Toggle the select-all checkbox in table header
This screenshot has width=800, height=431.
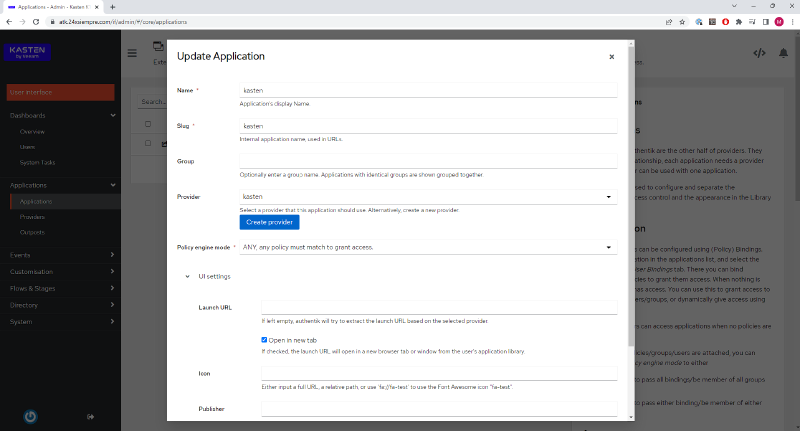148,124
